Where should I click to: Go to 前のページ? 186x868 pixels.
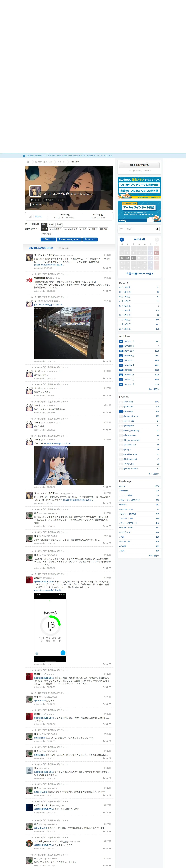[x=48, y=240]
